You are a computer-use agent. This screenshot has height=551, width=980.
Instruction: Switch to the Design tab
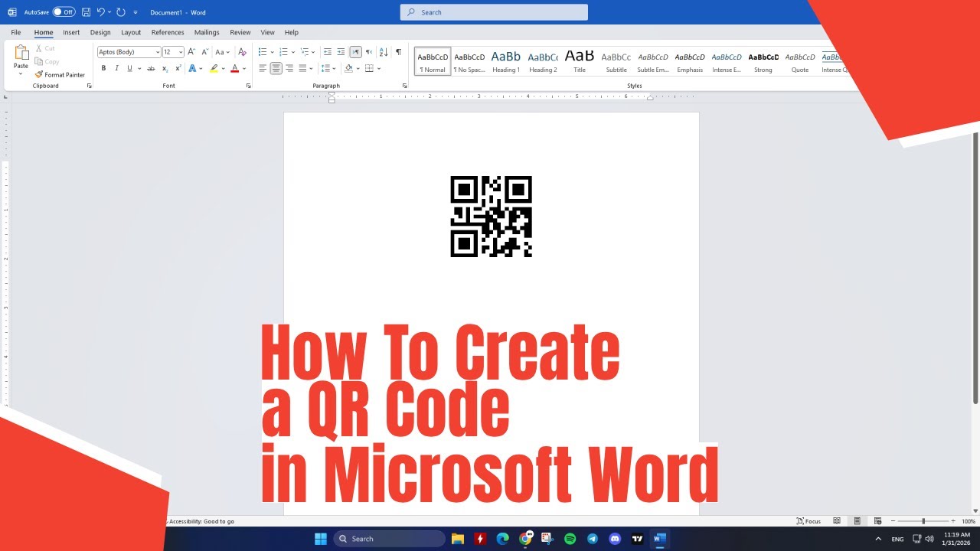pyautogui.click(x=100, y=32)
